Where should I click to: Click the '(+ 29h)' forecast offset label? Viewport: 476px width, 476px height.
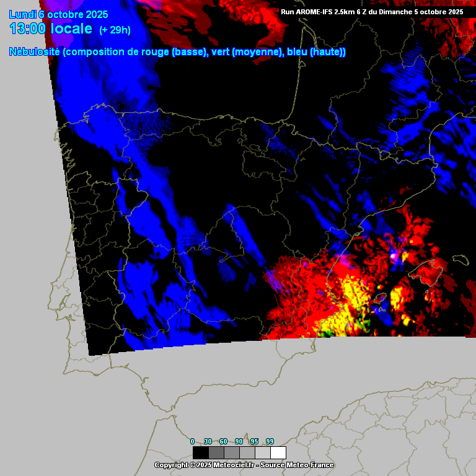point(115,30)
